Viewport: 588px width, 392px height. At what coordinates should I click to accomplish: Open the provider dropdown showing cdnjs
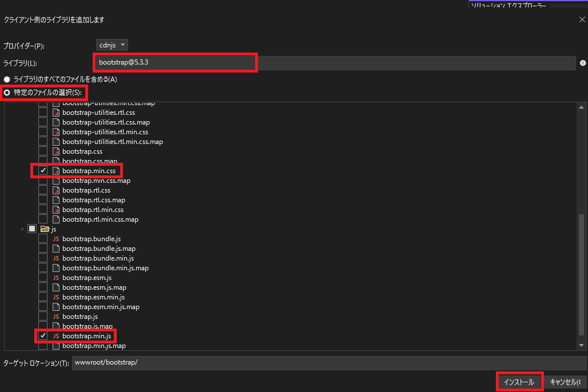click(112, 45)
